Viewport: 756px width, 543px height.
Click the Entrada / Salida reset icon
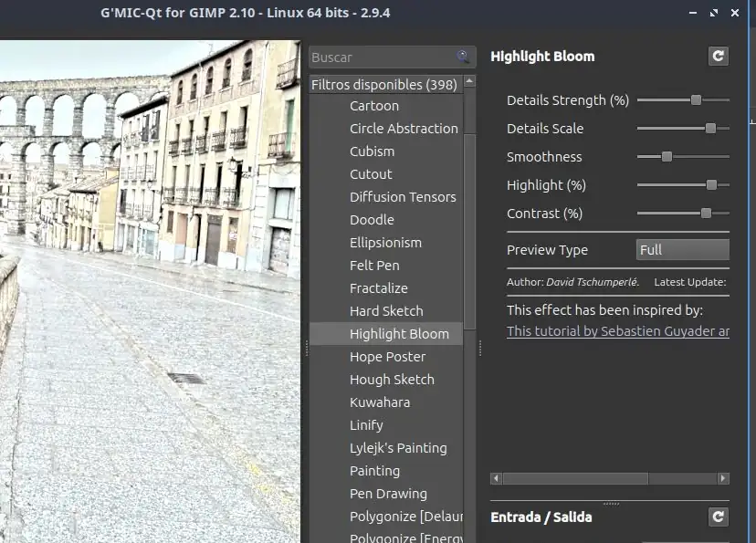point(718,517)
